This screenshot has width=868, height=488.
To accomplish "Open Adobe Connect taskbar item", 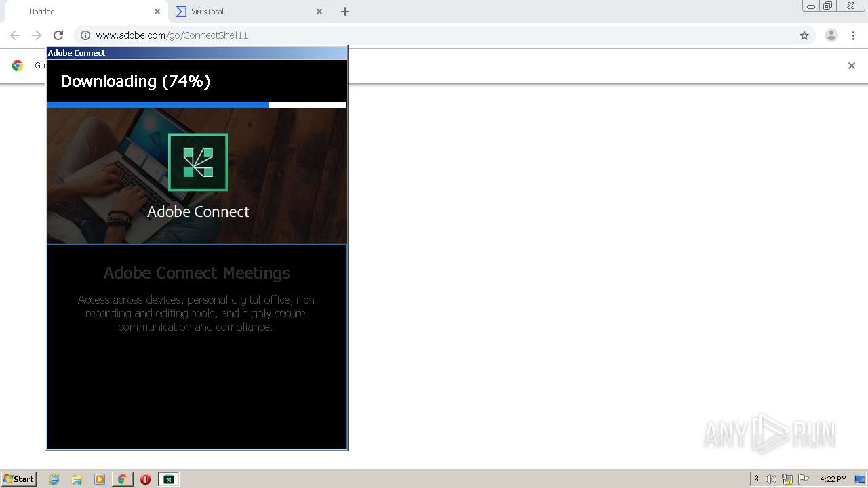I will [x=168, y=479].
